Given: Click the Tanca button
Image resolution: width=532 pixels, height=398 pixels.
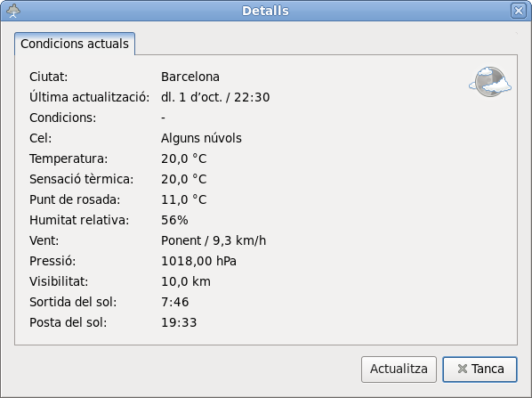Looking at the screenshot, I should point(480,370).
